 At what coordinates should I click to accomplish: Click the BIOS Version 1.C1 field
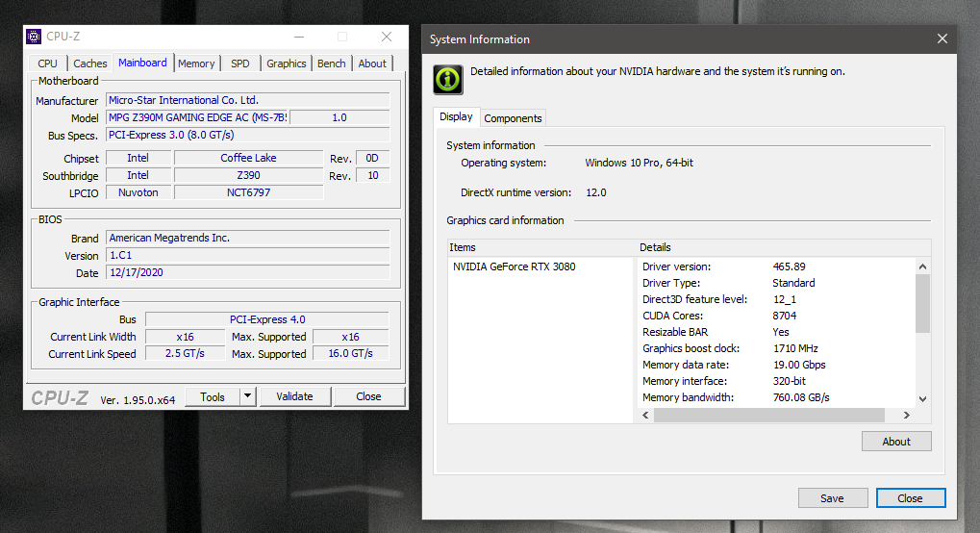coord(248,255)
